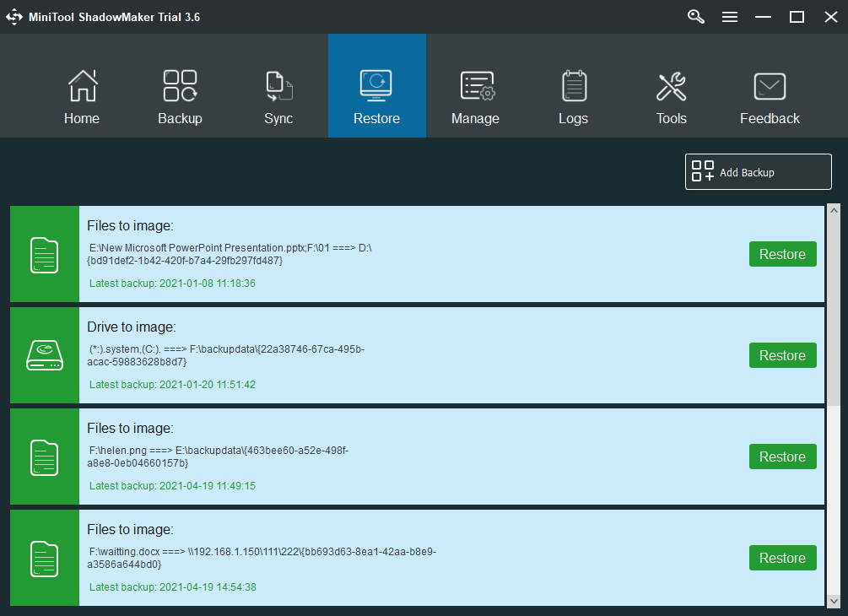The width and height of the screenshot is (848, 616).
Task: Click the backup list scrollbar thumb
Action: 834,311
